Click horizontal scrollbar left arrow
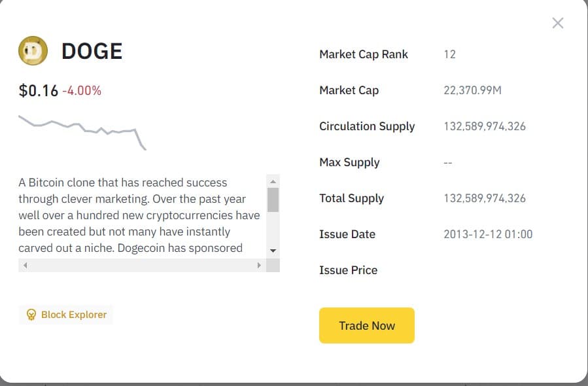The width and height of the screenshot is (588, 386). (x=25, y=265)
